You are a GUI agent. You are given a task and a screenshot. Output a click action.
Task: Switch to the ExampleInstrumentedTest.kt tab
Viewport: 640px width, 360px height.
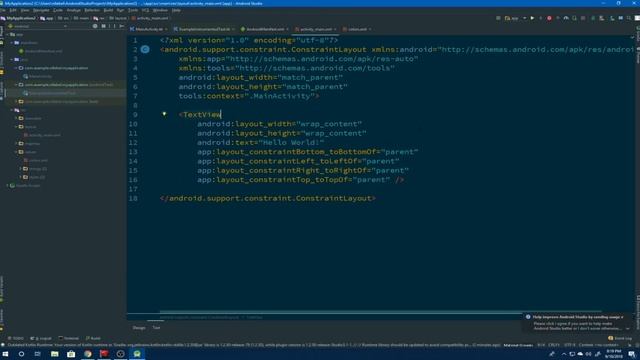[x=204, y=29]
